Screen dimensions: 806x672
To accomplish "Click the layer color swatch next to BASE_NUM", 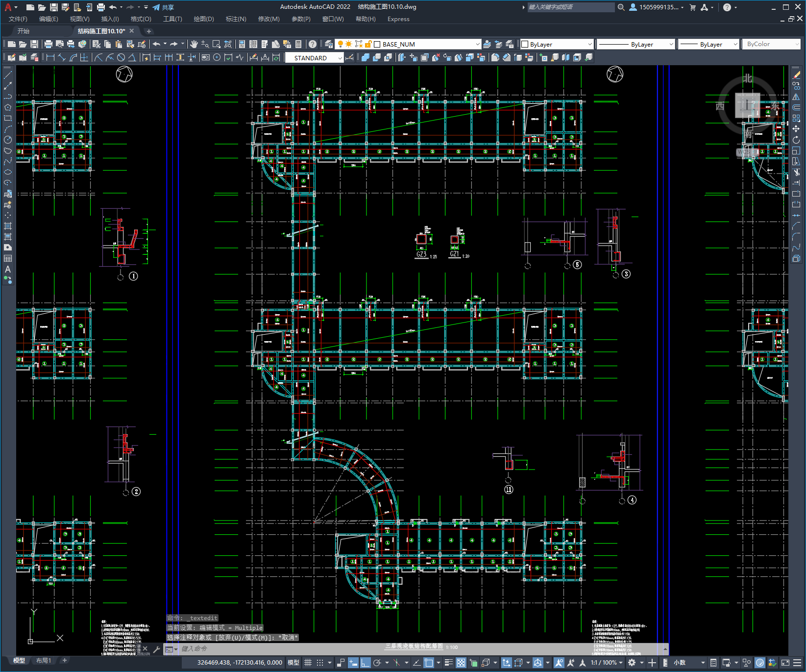I will coord(377,44).
